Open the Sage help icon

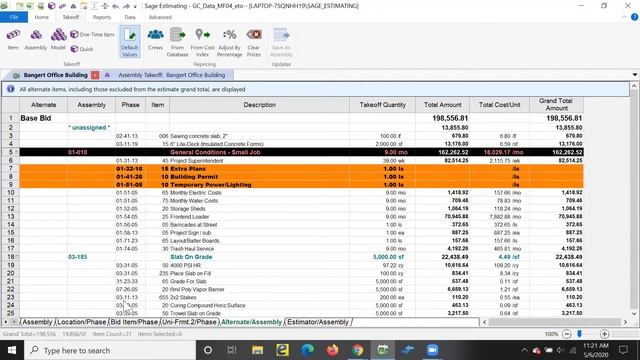(x=634, y=17)
